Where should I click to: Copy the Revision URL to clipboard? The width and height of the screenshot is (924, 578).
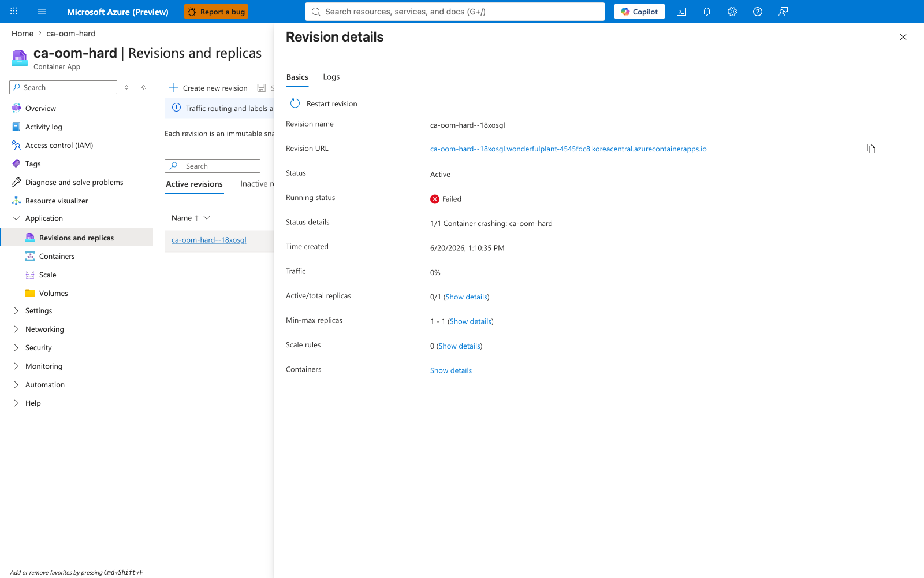point(871,149)
